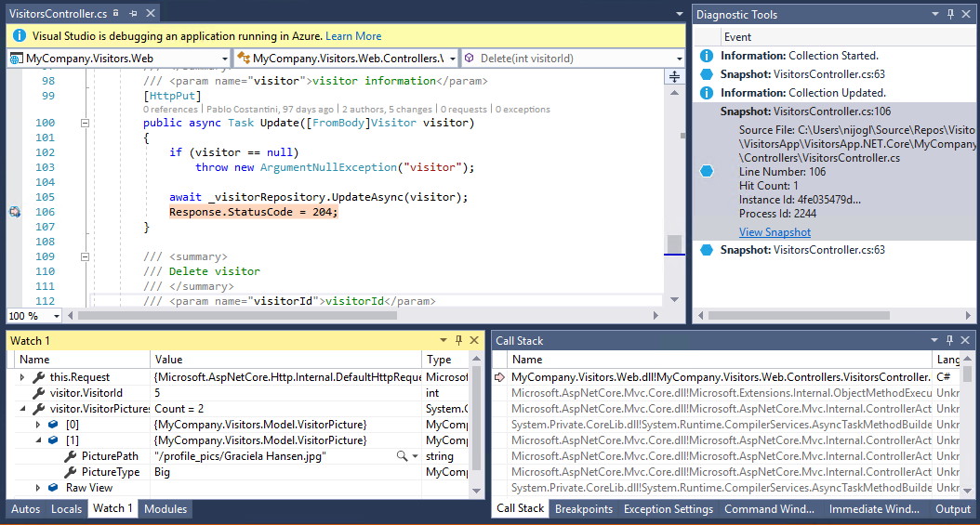
Task: Click the info icon beside Collection Started
Action: click(707, 56)
